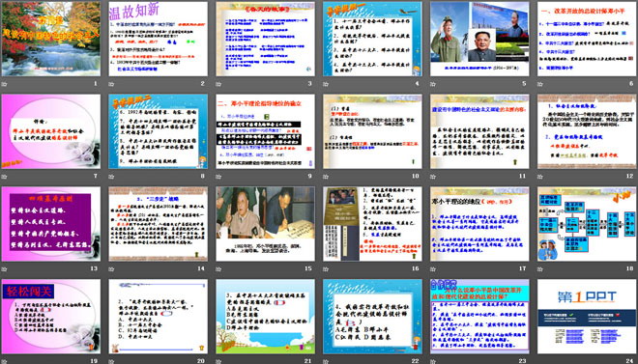The image size is (638, 364).
Task: Click animation star icon under slide 13
Action: [4, 269]
